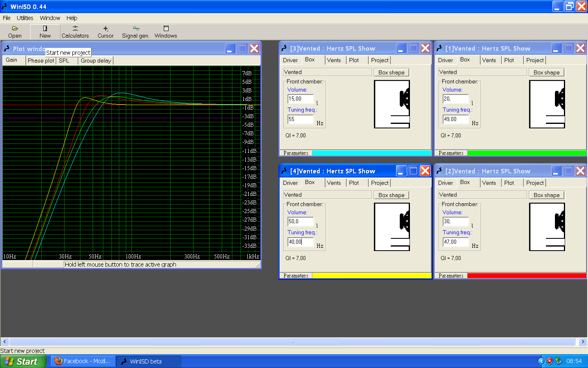Open the Window menu
588x368 pixels.
click(50, 18)
